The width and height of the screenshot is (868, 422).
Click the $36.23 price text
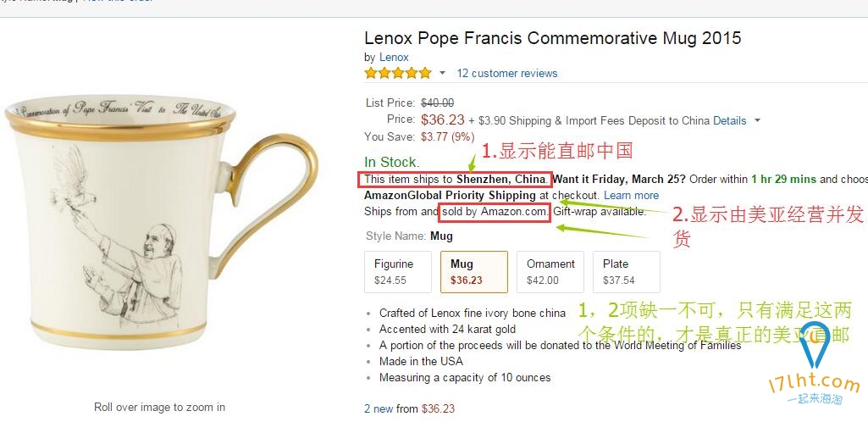[442, 120]
